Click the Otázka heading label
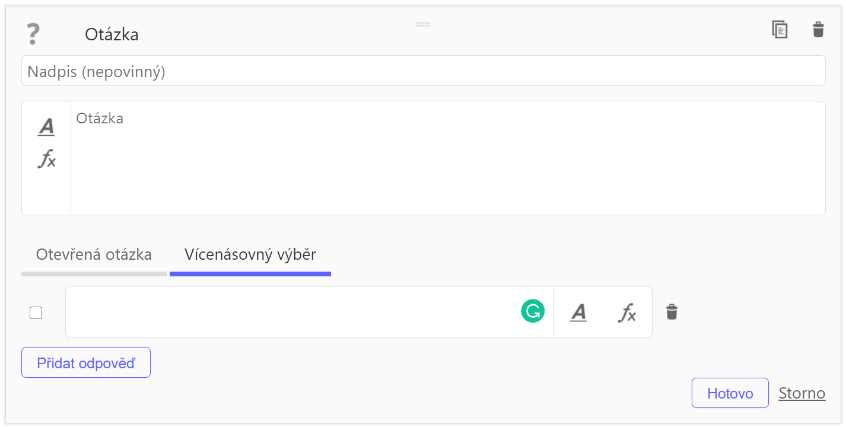The width and height of the screenshot is (846, 427). (x=112, y=35)
